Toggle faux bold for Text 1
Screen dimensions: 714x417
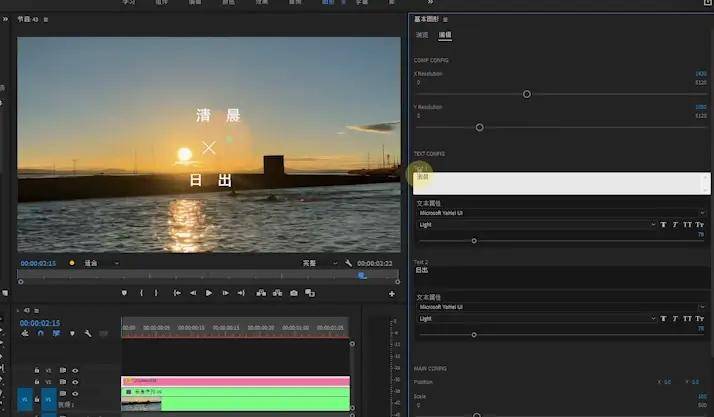[x=663, y=224]
